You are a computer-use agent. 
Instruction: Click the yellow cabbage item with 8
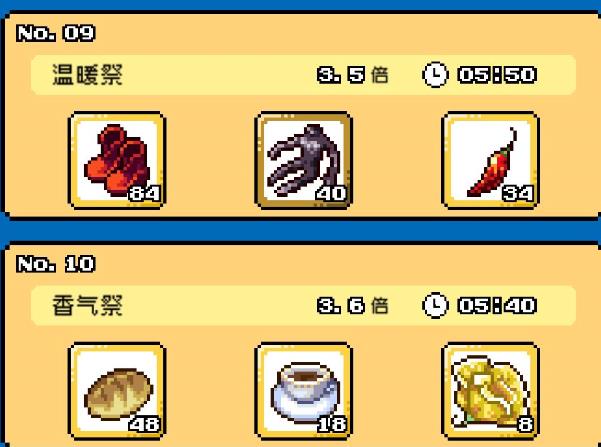490,391
